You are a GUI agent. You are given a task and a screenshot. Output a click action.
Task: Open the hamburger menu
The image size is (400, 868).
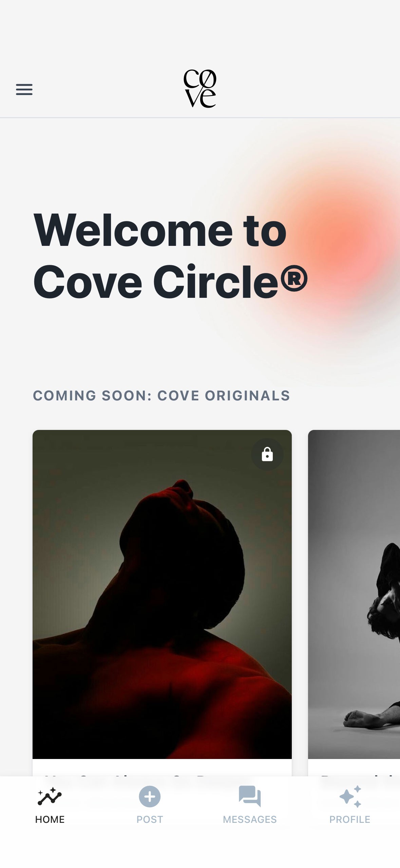point(24,89)
